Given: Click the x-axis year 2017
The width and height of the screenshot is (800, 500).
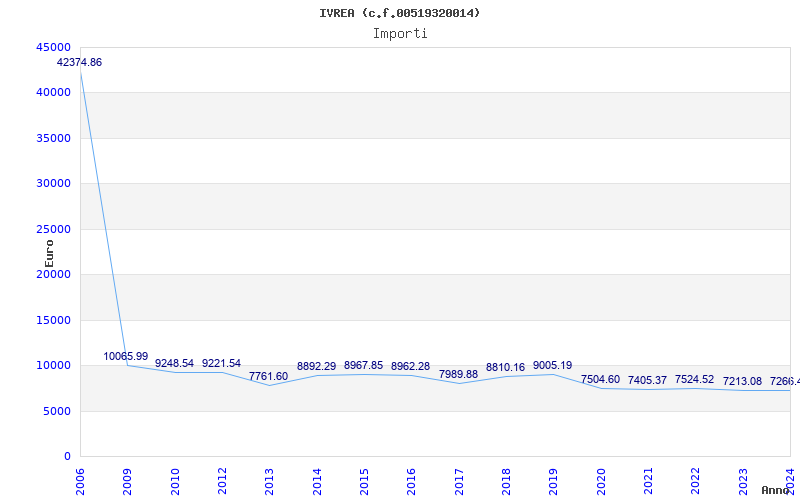Looking at the screenshot, I should [458, 481].
